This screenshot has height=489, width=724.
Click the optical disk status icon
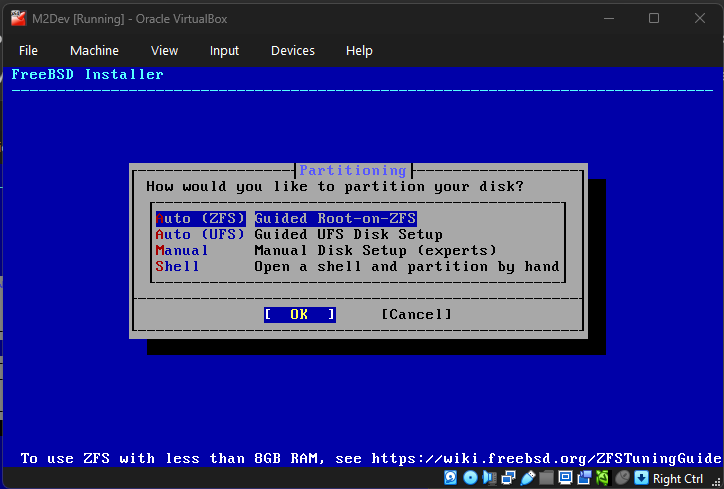[x=470, y=478]
